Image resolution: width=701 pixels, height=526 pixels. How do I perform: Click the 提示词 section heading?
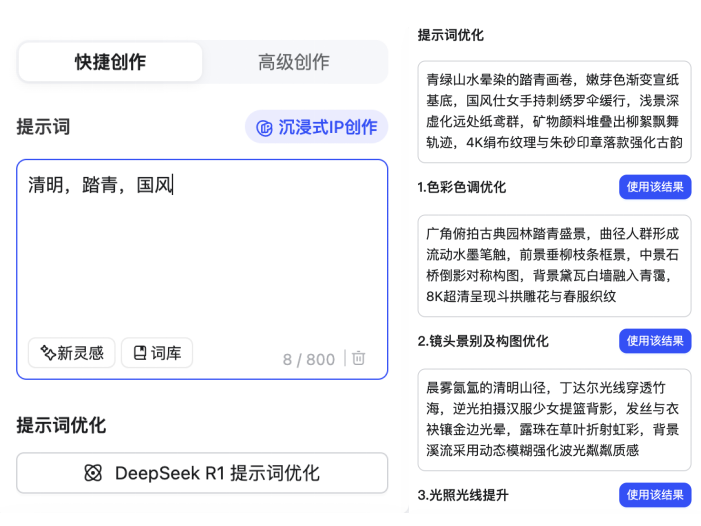pos(43,127)
